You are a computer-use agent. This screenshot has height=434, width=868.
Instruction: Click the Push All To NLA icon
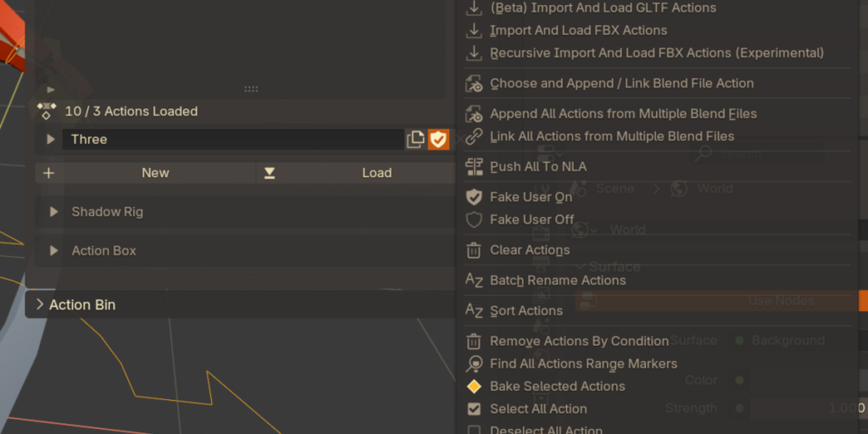tap(475, 167)
